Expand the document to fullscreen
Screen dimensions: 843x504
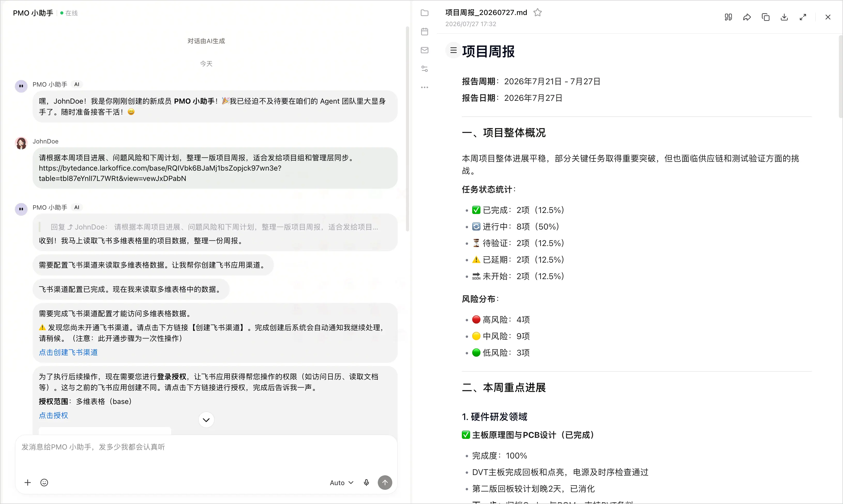coord(803,17)
